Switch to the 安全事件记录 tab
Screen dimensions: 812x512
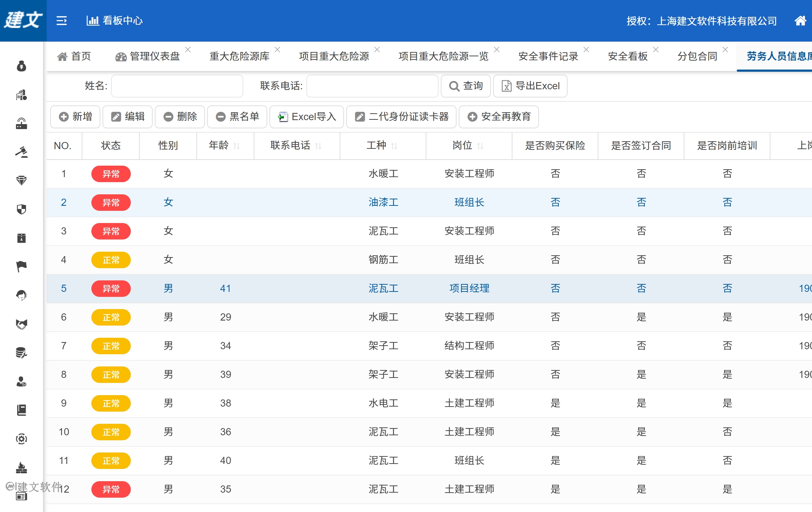(x=548, y=56)
